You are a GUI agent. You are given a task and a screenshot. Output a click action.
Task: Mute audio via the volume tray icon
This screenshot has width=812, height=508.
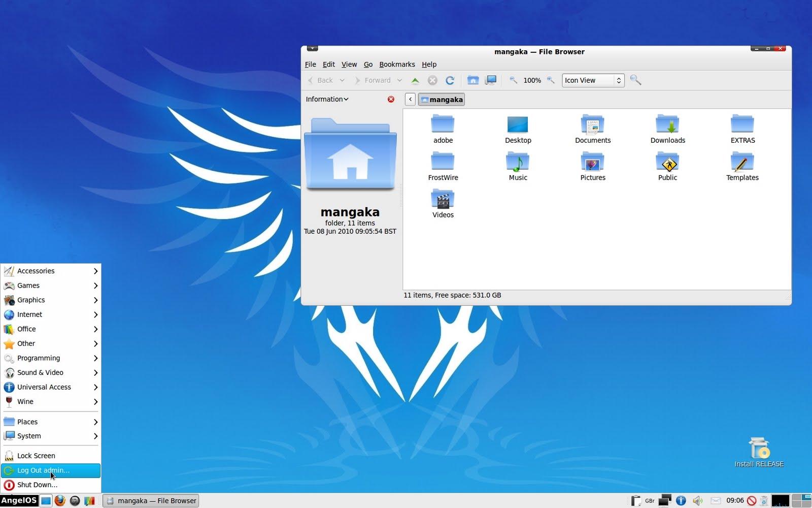pyautogui.click(x=698, y=500)
